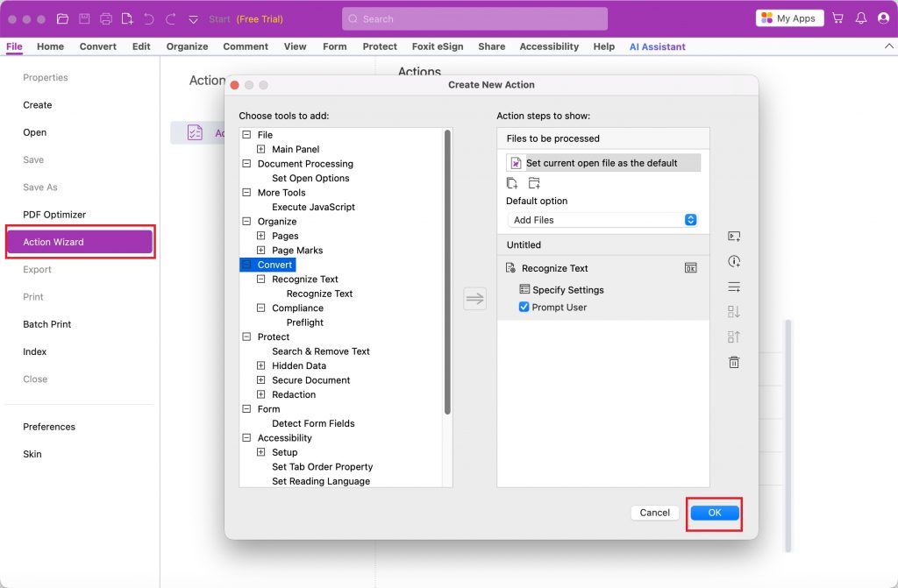The height and width of the screenshot is (588, 898).
Task: Open the File tab
Action: pyautogui.click(x=14, y=46)
